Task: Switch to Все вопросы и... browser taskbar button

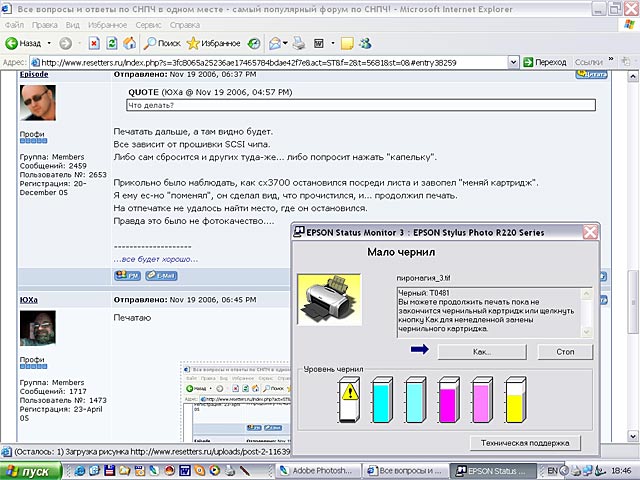Action: point(405,471)
